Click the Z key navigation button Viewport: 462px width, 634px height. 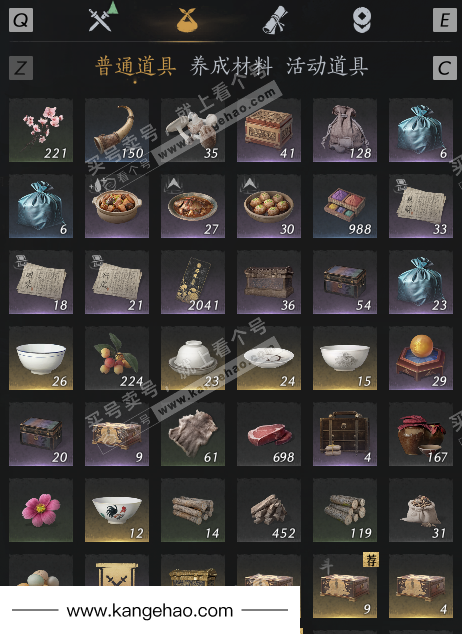[21, 68]
